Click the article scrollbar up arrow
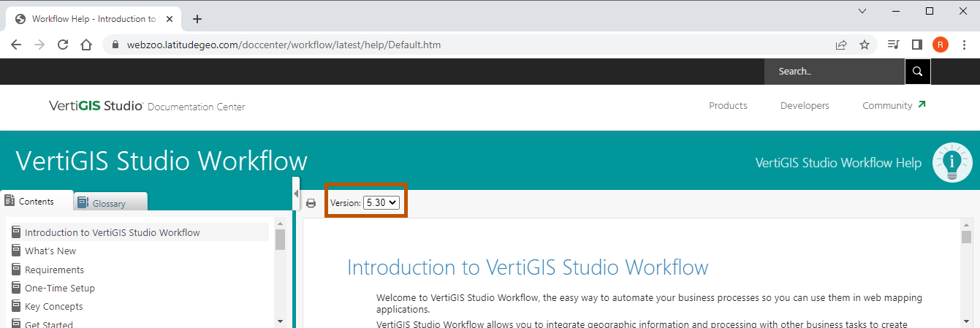Viewport: 980px width, 328px height. click(x=967, y=224)
